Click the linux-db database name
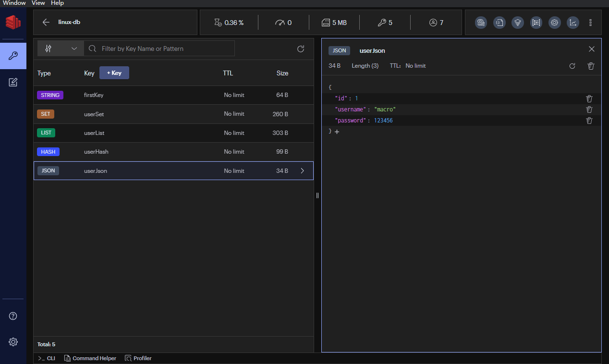609x364 pixels. (x=69, y=22)
